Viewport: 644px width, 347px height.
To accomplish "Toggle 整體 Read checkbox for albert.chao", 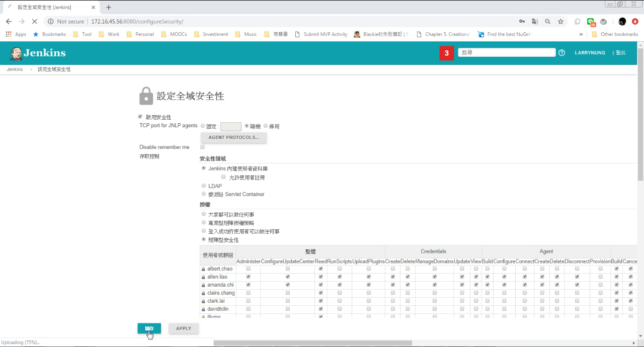I will coord(320,269).
